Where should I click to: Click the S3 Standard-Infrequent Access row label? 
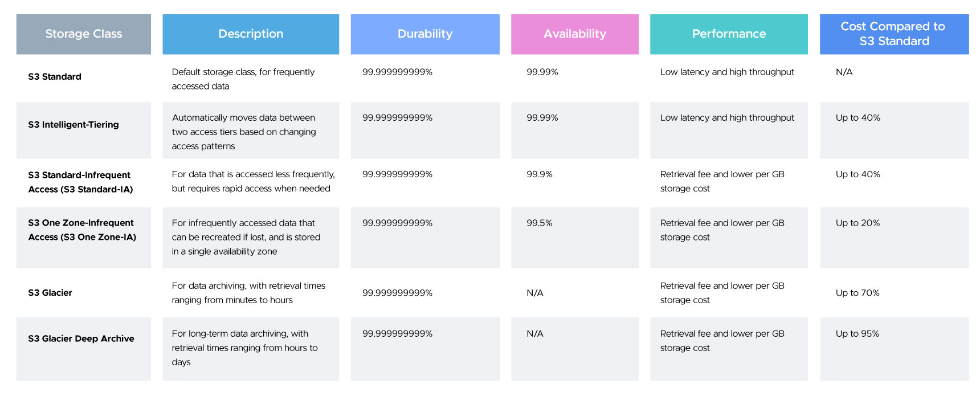(x=80, y=182)
